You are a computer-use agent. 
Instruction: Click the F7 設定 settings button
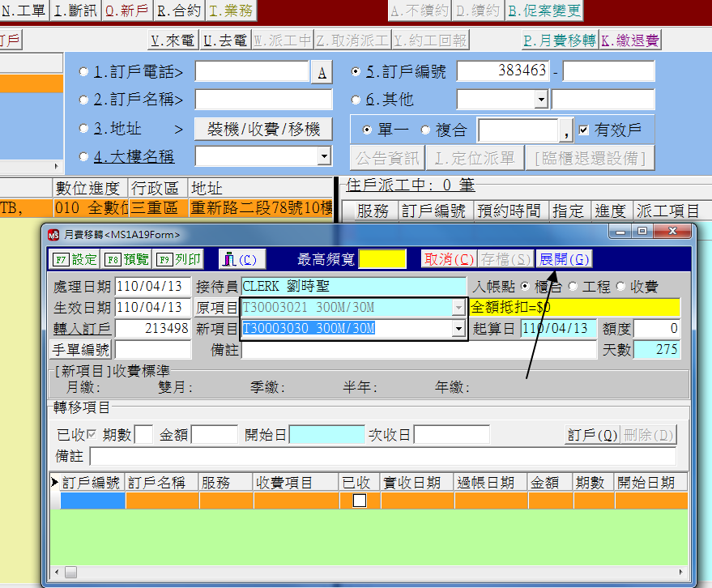[75, 259]
